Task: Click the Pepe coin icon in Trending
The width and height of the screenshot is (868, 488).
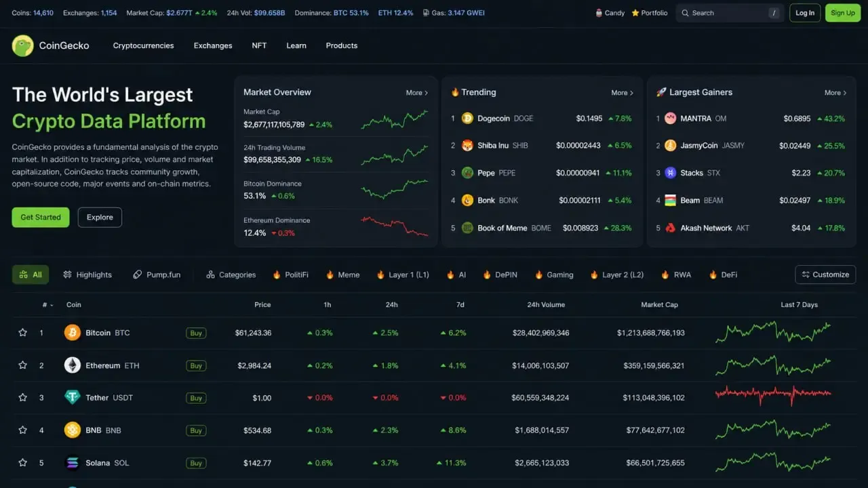Action: point(467,173)
